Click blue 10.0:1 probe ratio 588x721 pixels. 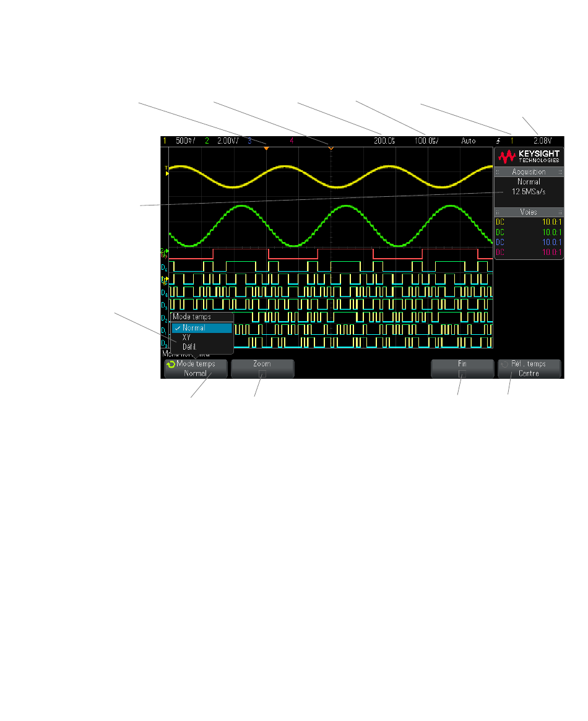pyautogui.click(x=551, y=243)
